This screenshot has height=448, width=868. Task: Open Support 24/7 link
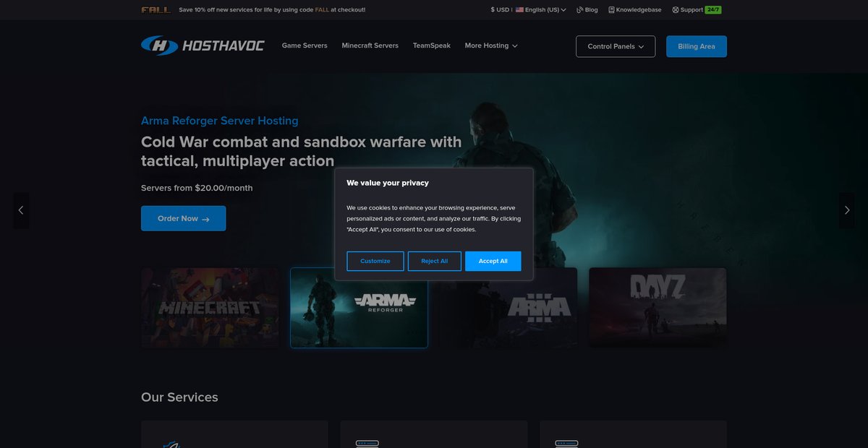[x=697, y=10]
